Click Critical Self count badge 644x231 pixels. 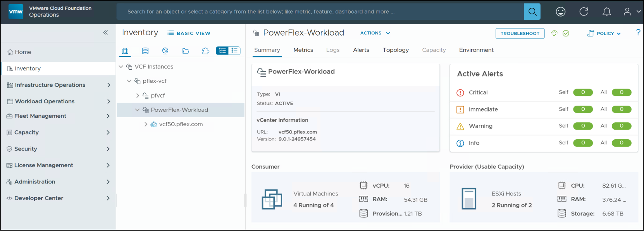coord(583,92)
